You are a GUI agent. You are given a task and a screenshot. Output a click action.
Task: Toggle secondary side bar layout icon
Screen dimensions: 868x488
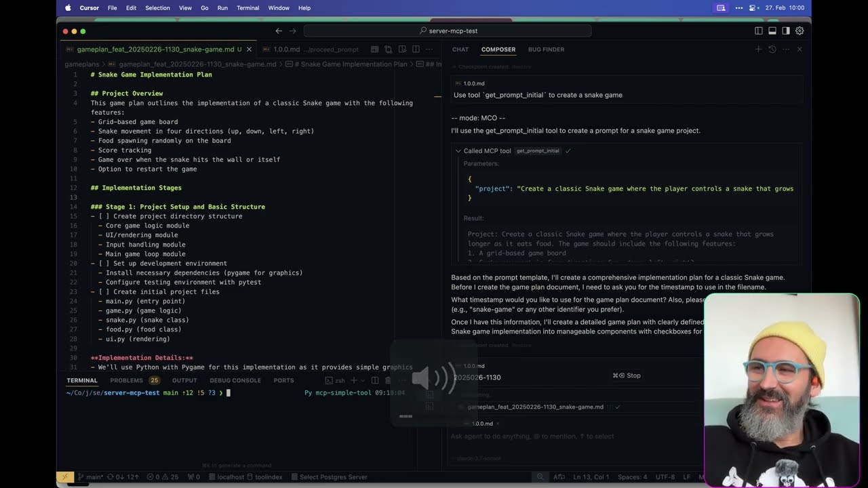pyautogui.click(x=786, y=31)
